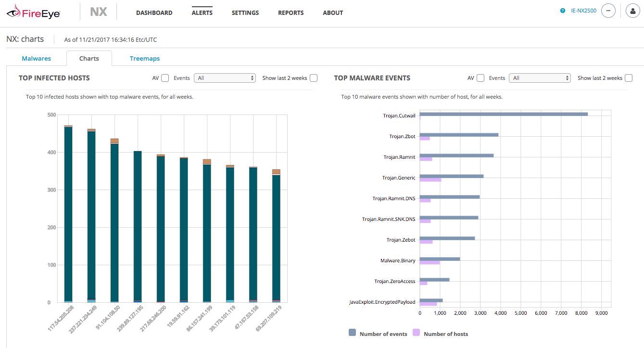Open the Settings menu

[x=245, y=13]
